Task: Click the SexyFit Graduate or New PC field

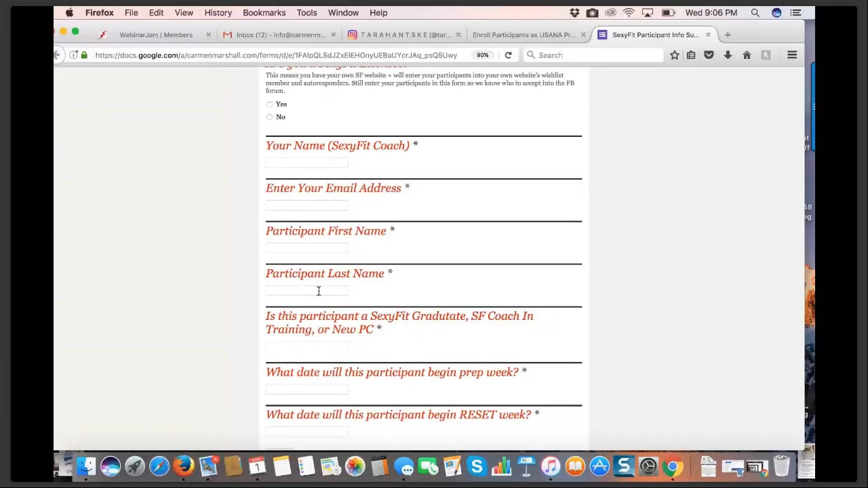Action: pyautogui.click(x=307, y=346)
